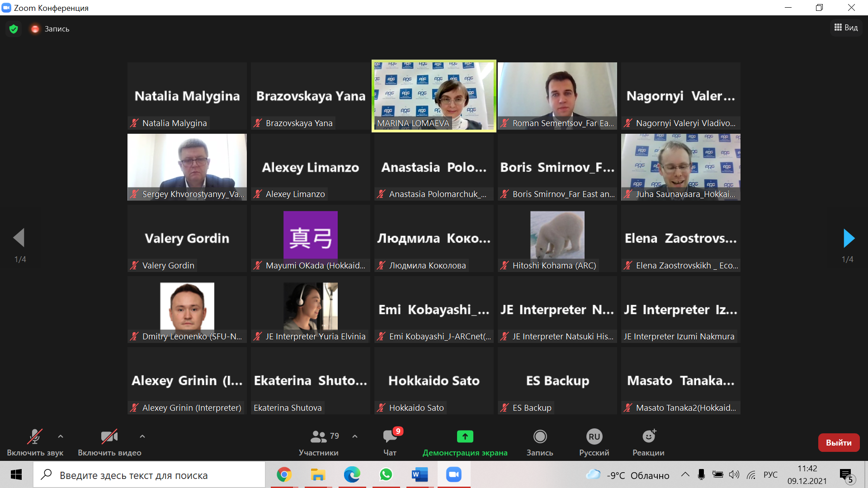Image resolution: width=868 pixels, height=488 pixels.
Task: Open File Explorer from the taskbar
Action: (x=318, y=475)
